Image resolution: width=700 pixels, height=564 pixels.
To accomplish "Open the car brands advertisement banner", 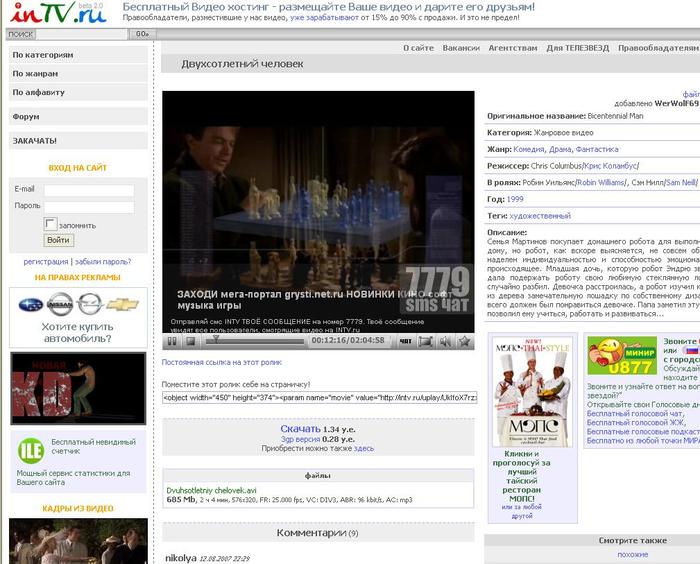I will click(x=78, y=318).
